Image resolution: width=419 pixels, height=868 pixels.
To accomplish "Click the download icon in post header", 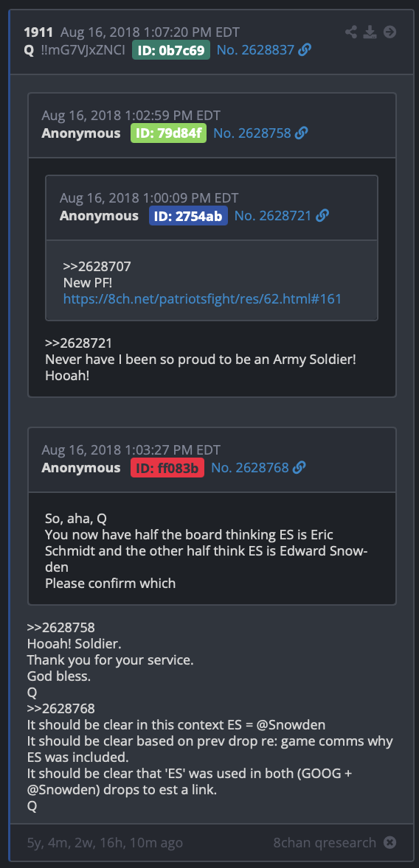I will 370,32.
